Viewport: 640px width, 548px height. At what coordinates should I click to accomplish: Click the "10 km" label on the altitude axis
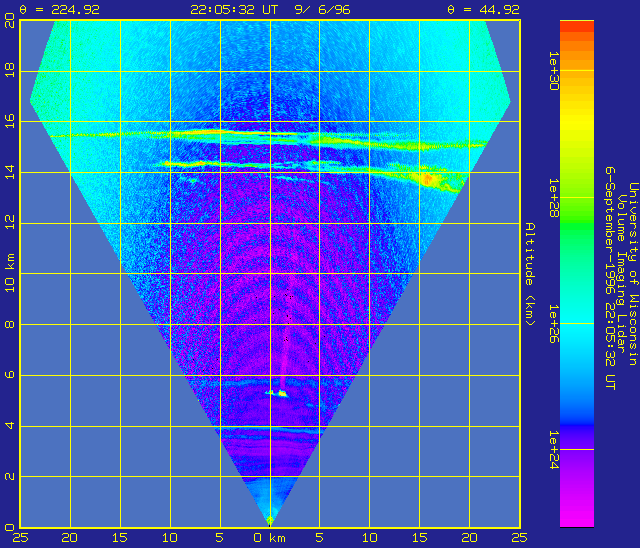(x=10, y=273)
